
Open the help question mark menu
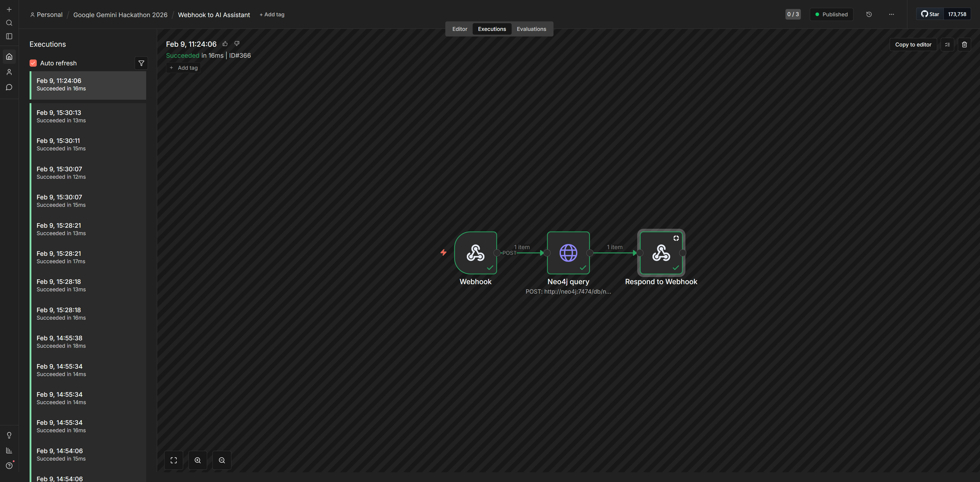pyautogui.click(x=9, y=466)
